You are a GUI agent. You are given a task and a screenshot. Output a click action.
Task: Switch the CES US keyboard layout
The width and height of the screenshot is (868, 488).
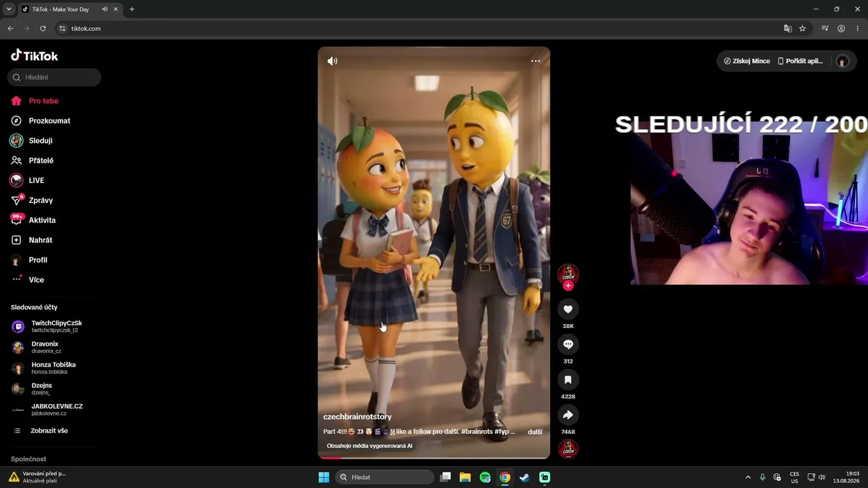(794, 477)
